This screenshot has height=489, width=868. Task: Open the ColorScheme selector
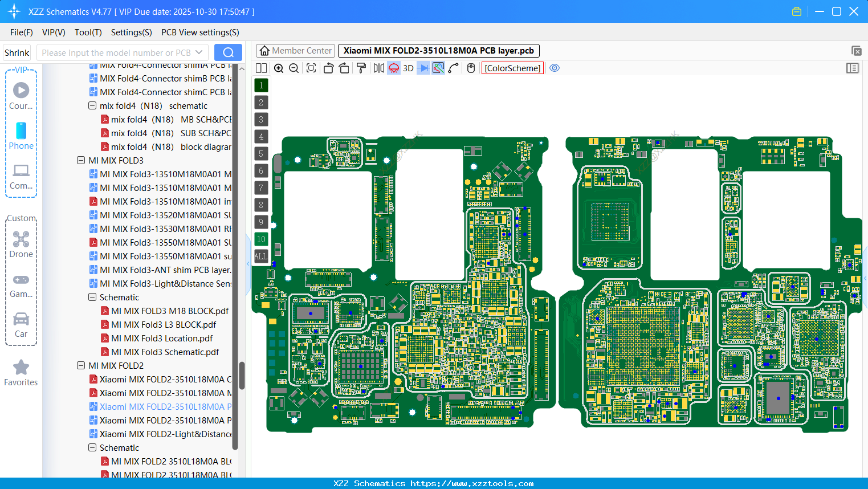[x=512, y=68]
